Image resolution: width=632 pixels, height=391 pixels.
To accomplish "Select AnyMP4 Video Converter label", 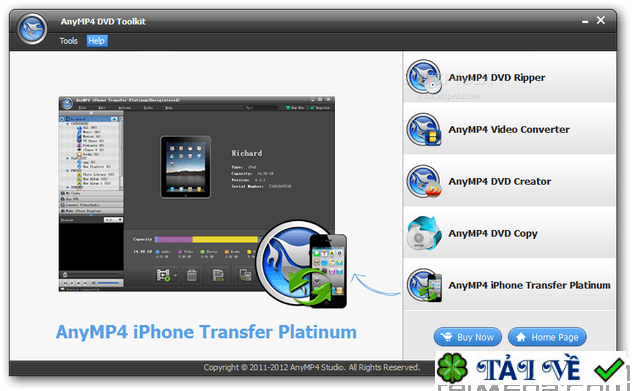I will click(509, 129).
